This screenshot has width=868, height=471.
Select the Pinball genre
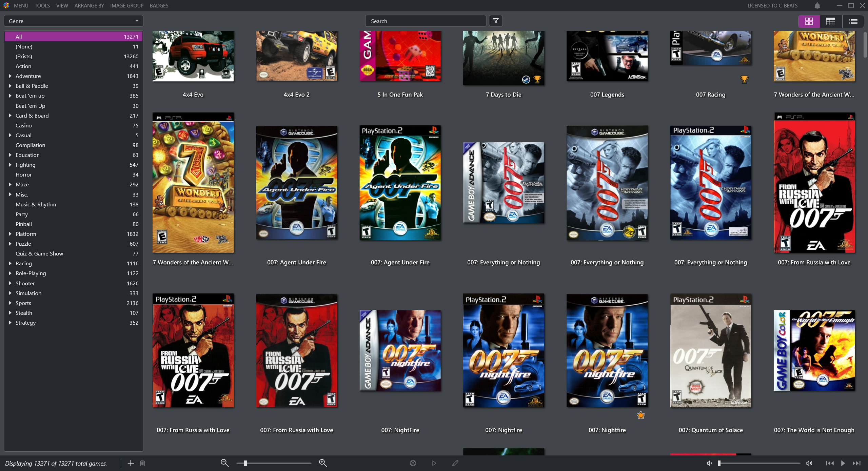(x=74, y=224)
